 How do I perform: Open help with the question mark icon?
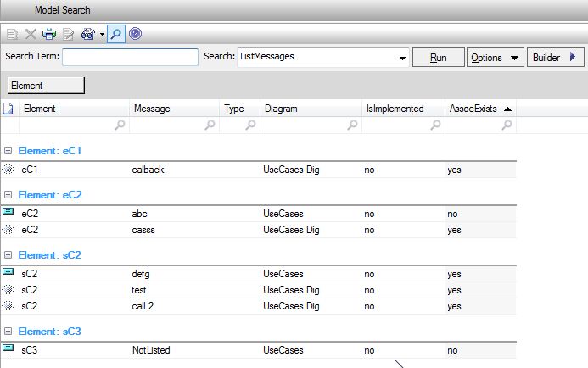click(x=136, y=34)
